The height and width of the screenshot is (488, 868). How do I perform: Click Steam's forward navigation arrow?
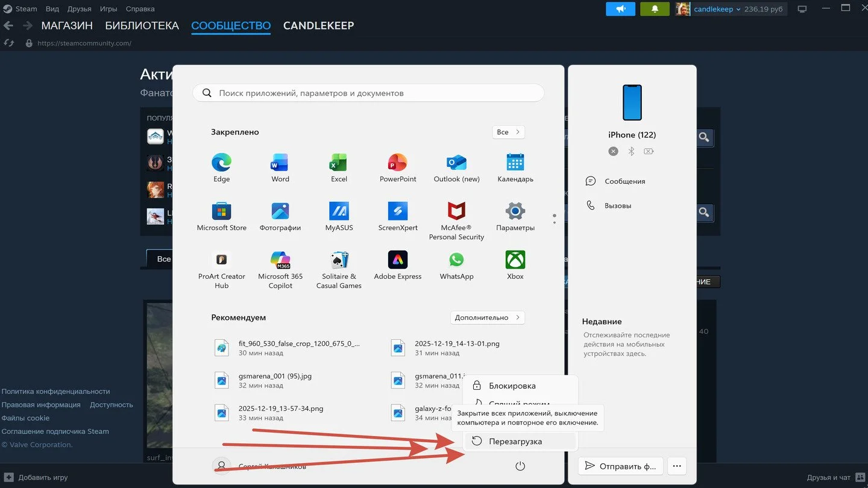(x=27, y=26)
